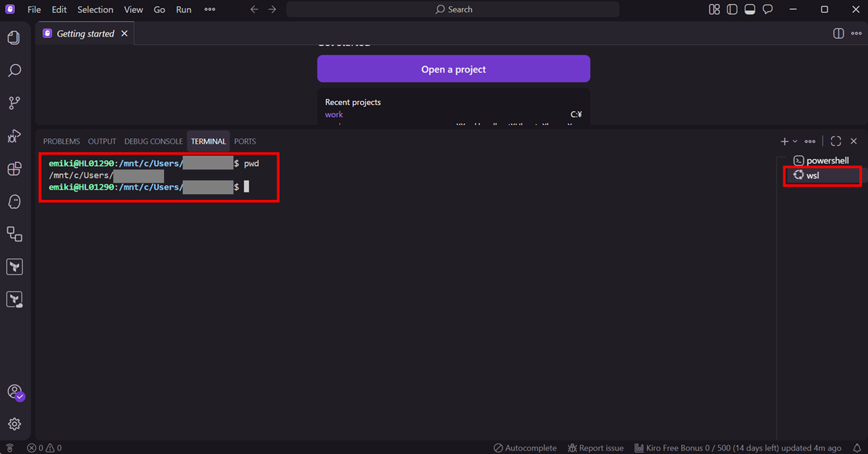Screen dimensions: 868x454
Task: Click the Recent projects heading
Action: [353, 102]
